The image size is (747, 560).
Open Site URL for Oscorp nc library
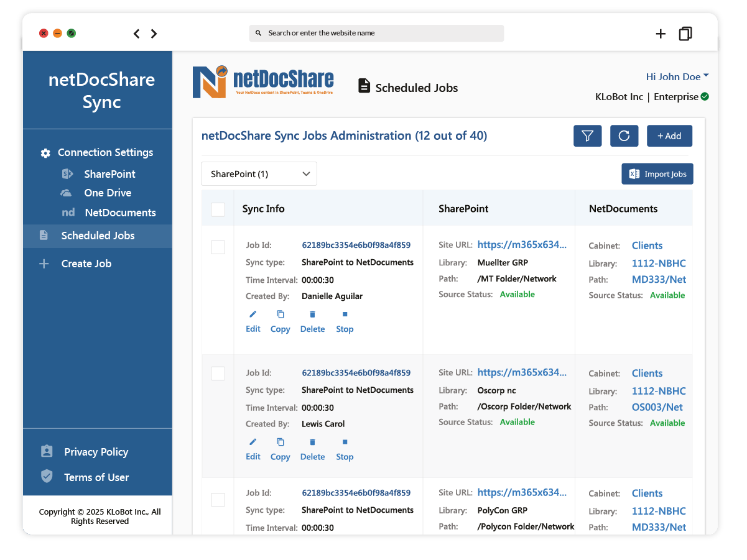coord(522,372)
